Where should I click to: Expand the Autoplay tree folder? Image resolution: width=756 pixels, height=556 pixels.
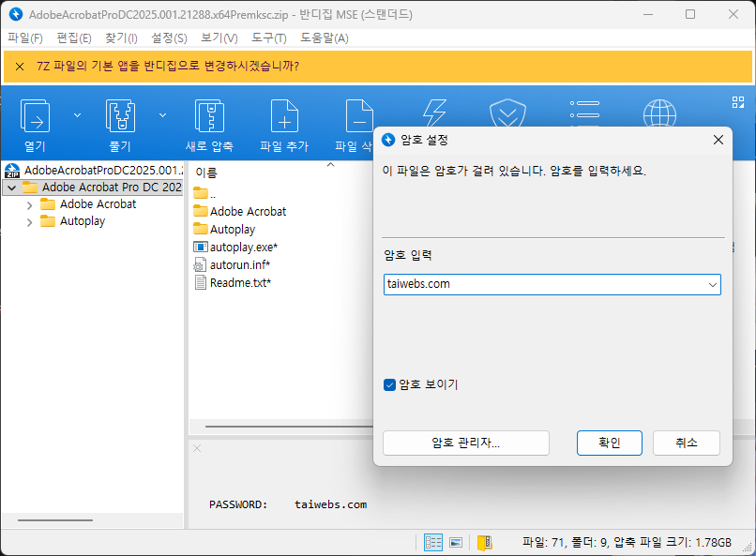pyautogui.click(x=29, y=222)
